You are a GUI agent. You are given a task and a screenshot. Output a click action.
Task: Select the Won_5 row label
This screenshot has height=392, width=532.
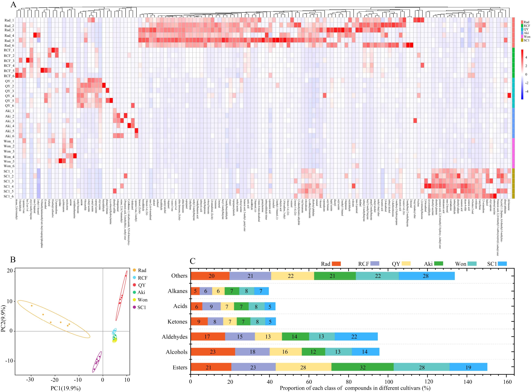tap(9, 161)
